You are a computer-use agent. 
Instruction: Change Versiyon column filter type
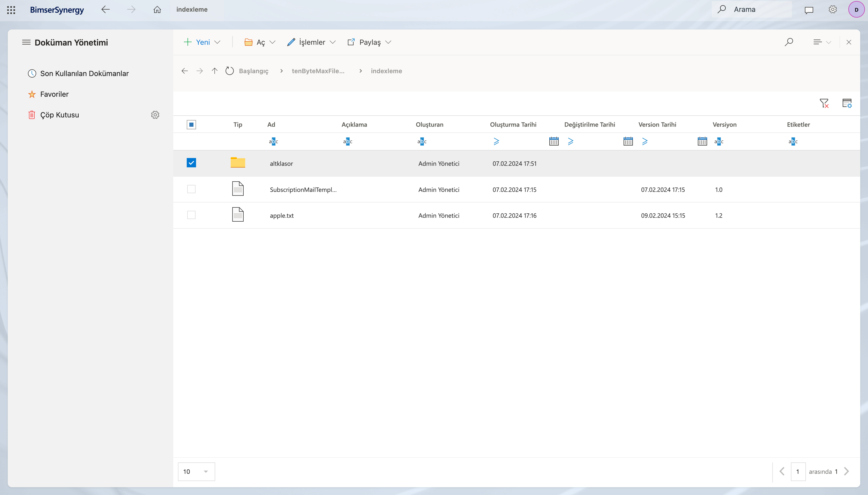719,141
